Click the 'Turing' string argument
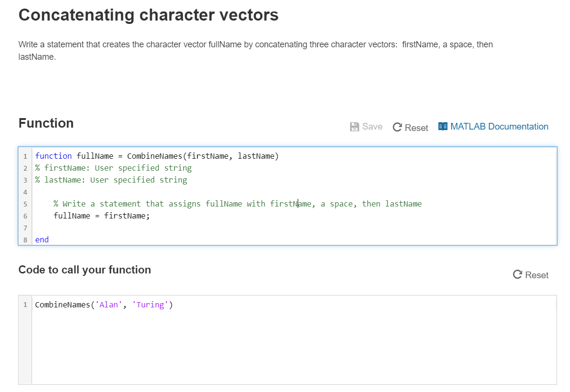 pos(150,305)
